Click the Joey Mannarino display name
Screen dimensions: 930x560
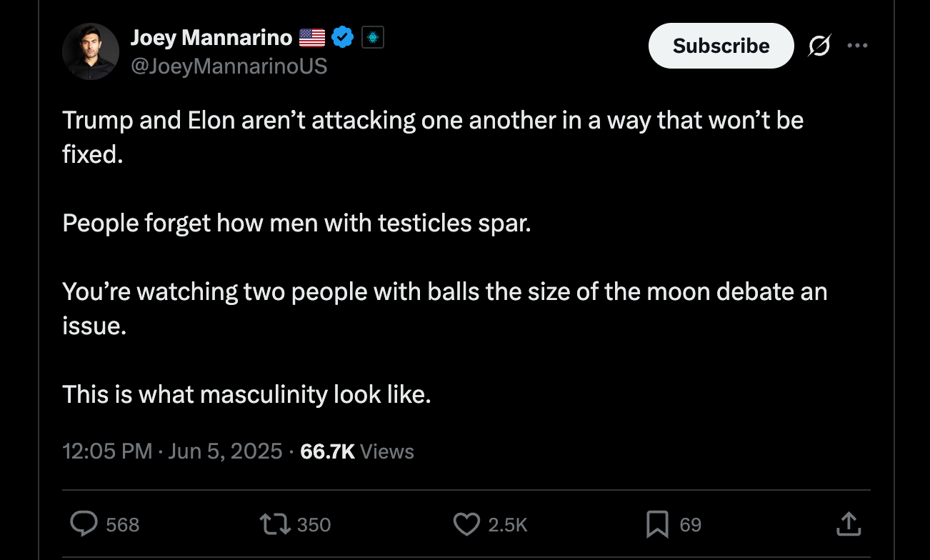click(x=211, y=36)
